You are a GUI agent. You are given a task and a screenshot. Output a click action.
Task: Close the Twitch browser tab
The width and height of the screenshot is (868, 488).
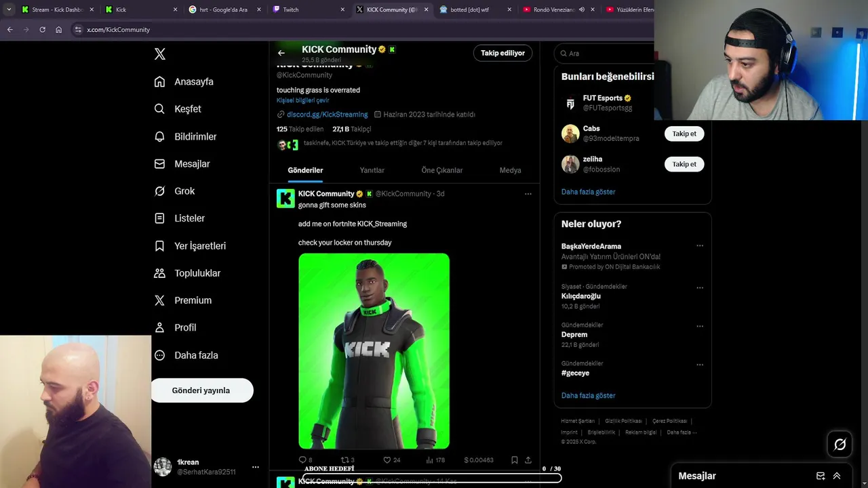point(342,9)
